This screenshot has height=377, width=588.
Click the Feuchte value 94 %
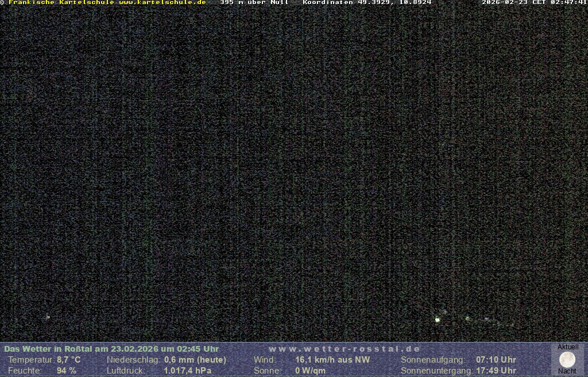(x=66, y=371)
